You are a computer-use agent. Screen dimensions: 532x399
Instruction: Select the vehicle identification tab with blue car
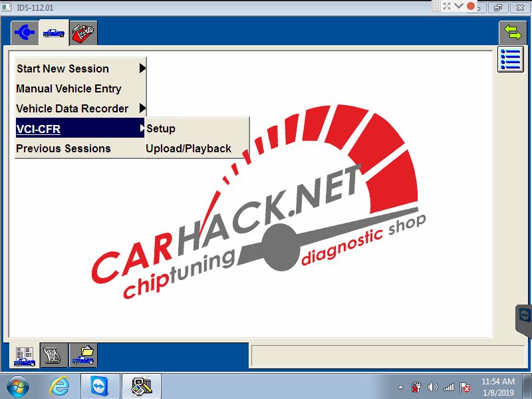coord(54,33)
